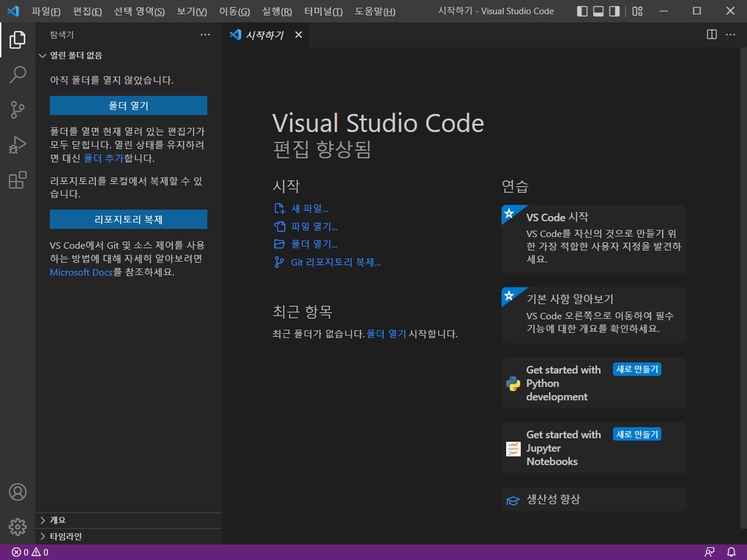Open the 편집(E) menu
This screenshot has height=560, width=747.
point(87,11)
